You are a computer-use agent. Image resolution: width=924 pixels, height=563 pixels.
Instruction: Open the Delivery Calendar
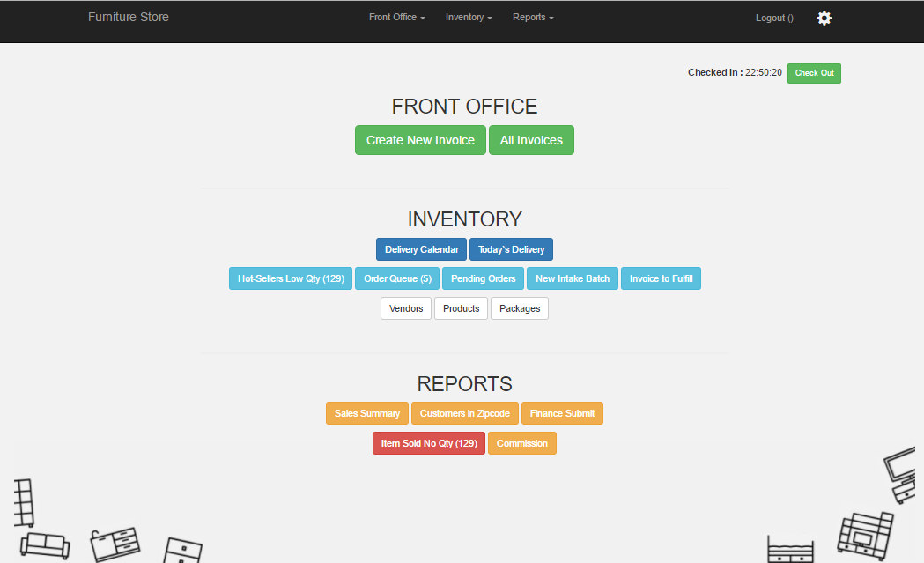coord(421,249)
